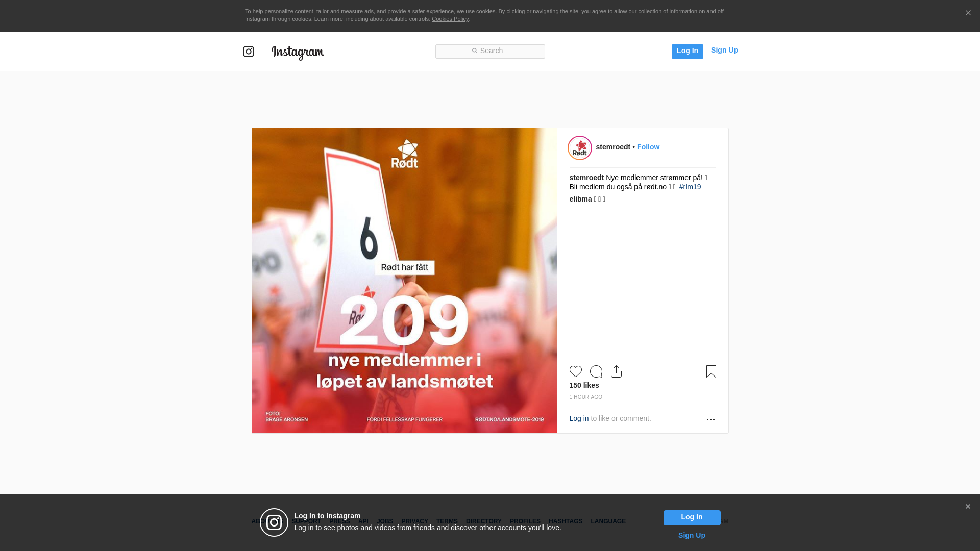Open the post's three-dot options menu
Image resolution: width=980 pixels, height=551 pixels.
pyautogui.click(x=710, y=419)
